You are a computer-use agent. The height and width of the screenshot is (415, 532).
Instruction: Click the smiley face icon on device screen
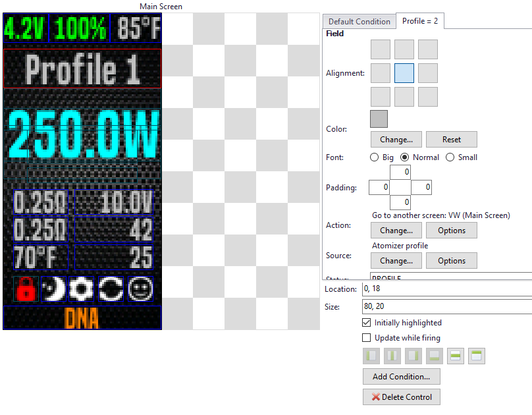pos(140,289)
